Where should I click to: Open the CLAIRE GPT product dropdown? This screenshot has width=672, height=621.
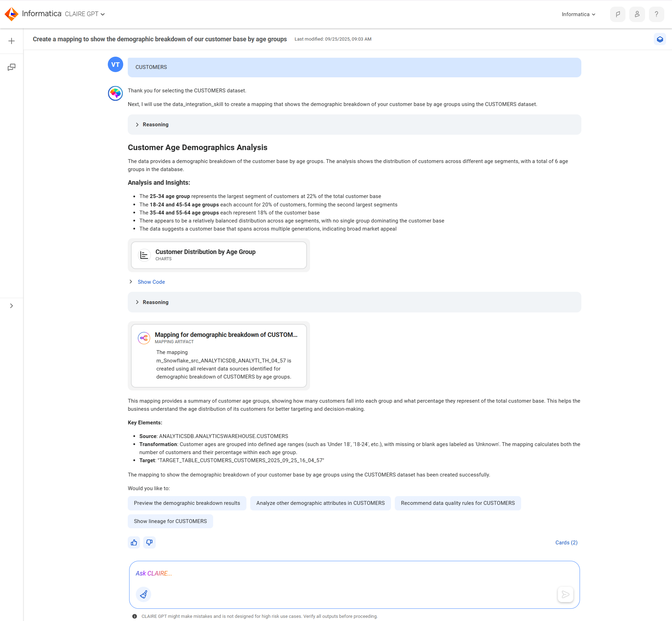(85, 14)
